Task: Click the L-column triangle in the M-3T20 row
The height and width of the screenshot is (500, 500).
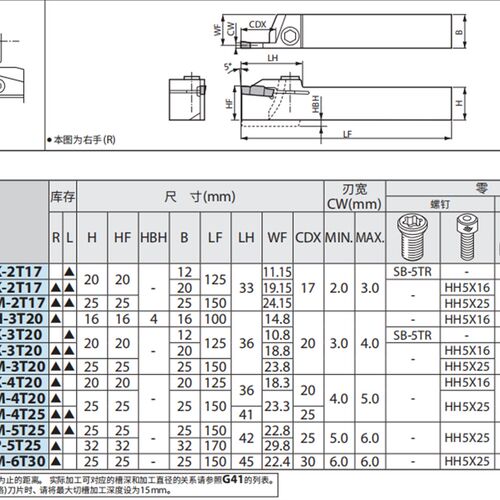Action: point(69,367)
